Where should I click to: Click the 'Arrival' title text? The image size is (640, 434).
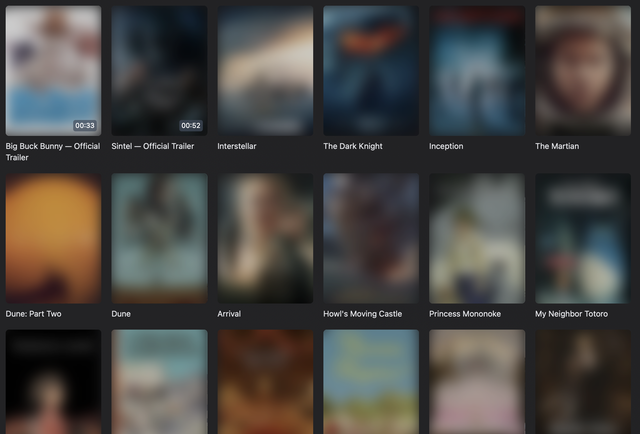pos(229,314)
